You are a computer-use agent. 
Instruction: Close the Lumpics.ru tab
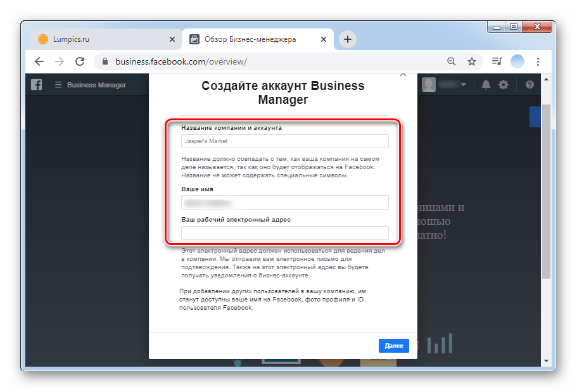pos(172,39)
